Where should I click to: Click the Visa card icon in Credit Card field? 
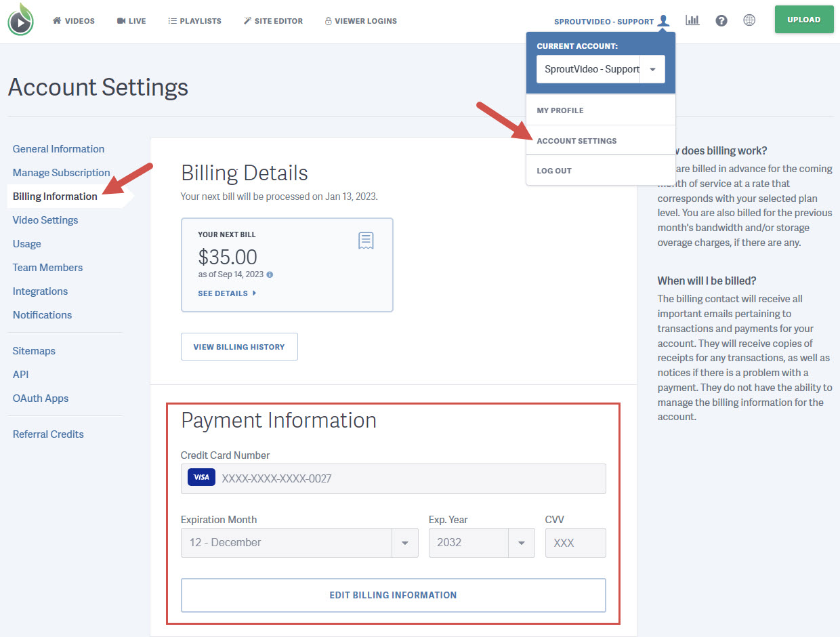(x=201, y=477)
